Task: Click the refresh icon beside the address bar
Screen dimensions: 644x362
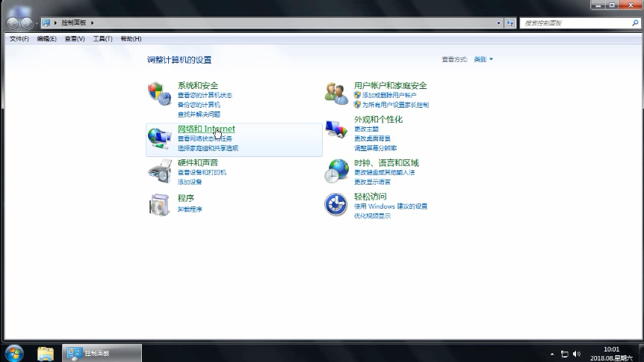Action: click(x=510, y=23)
